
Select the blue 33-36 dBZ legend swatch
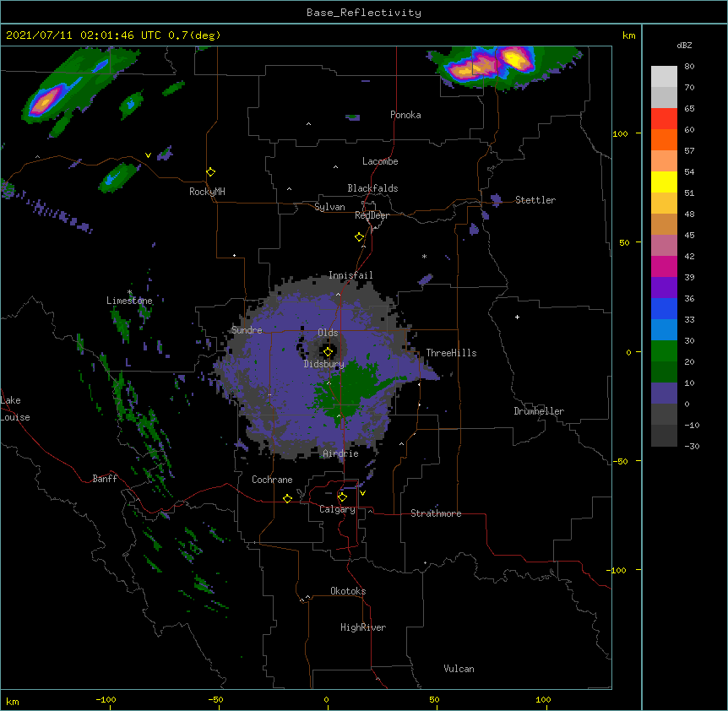pyautogui.click(x=664, y=308)
